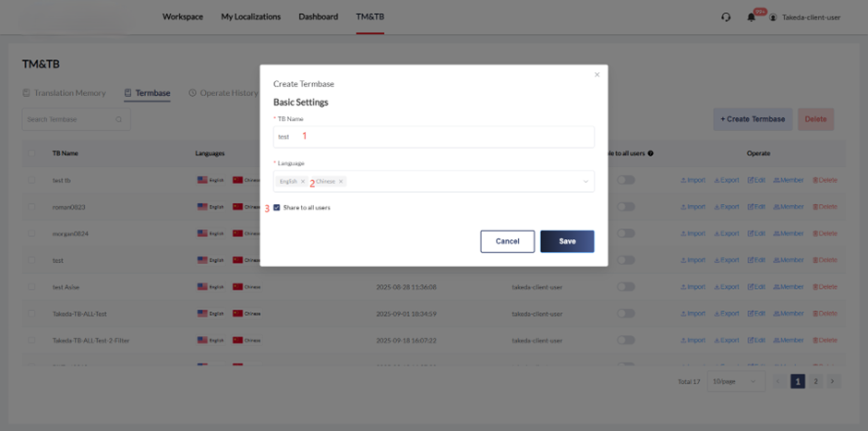The image size is (868, 431).
Task: Click the Takeda-client-user profile icon
Action: 773,17
